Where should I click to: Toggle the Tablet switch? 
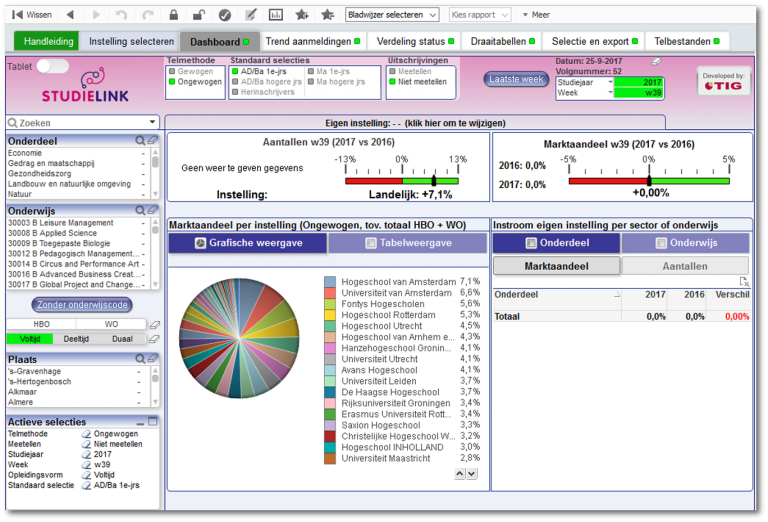pos(52,66)
